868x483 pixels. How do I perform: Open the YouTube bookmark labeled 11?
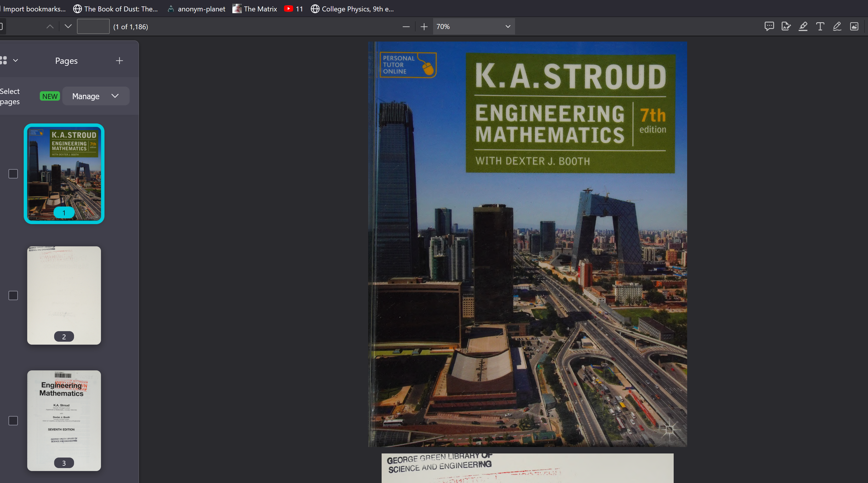click(294, 9)
